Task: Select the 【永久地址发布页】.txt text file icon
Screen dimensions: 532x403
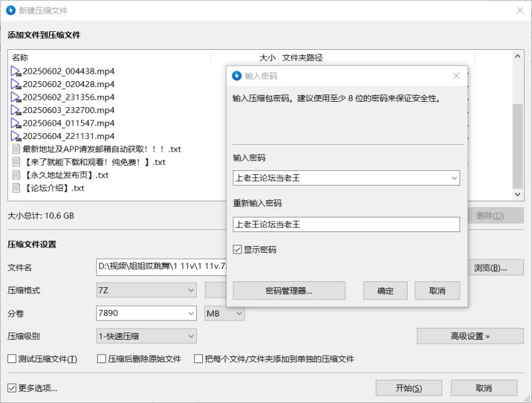Action: [x=16, y=175]
